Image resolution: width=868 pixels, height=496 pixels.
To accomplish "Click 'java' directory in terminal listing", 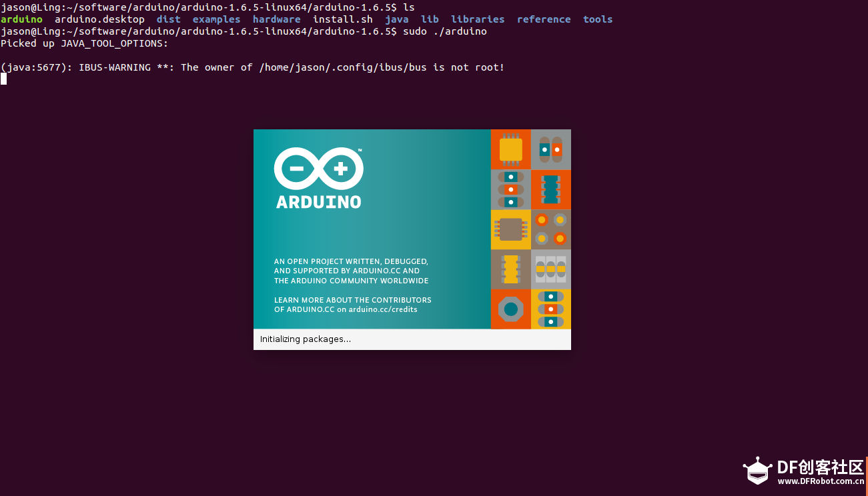I will coord(397,19).
